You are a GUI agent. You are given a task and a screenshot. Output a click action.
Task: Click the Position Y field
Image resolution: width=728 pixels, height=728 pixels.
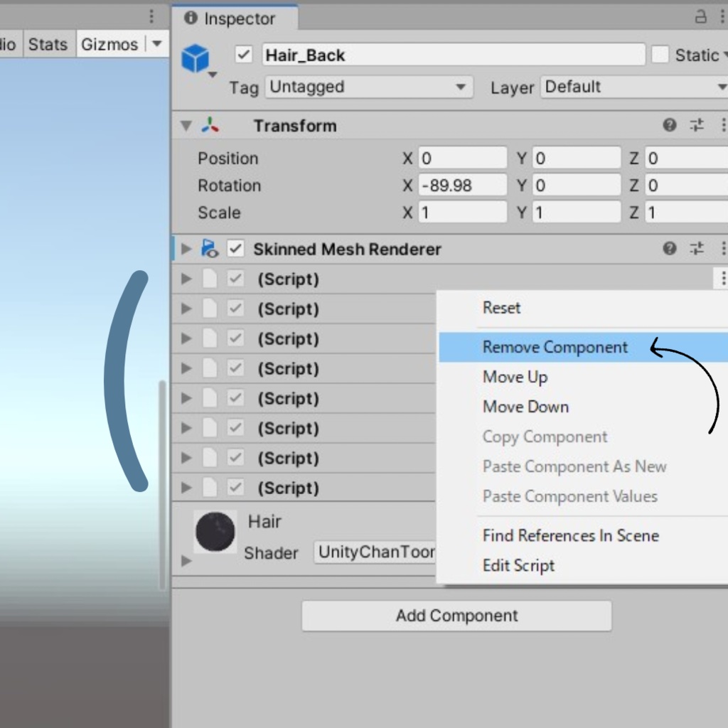coord(576,159)
